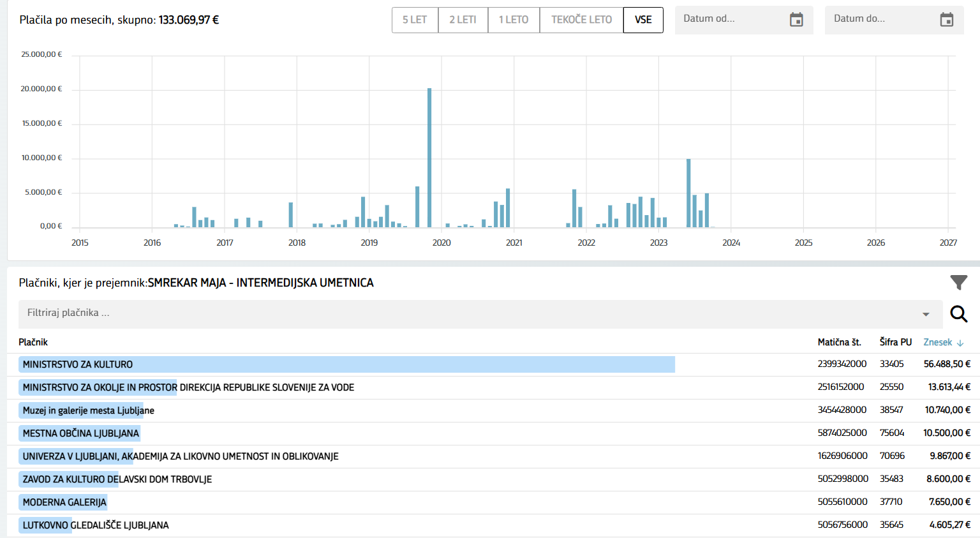Open the LUTKOVNO GLEDALIŠČE LJUBLJANA row
Image resolution: width=980 pixels, height=538 pixels.
point(96,525)
